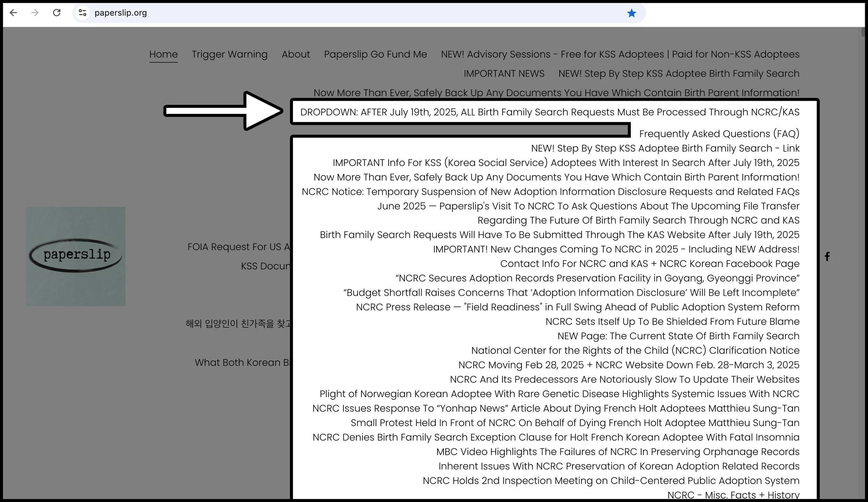
Task: Open Birth Family Search Requests KAS Website link
Action: tap(560, 235)
